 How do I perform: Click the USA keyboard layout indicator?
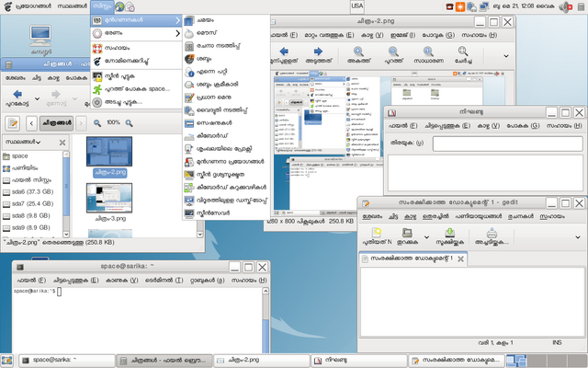pyautogui.click(x=356, y=6)
